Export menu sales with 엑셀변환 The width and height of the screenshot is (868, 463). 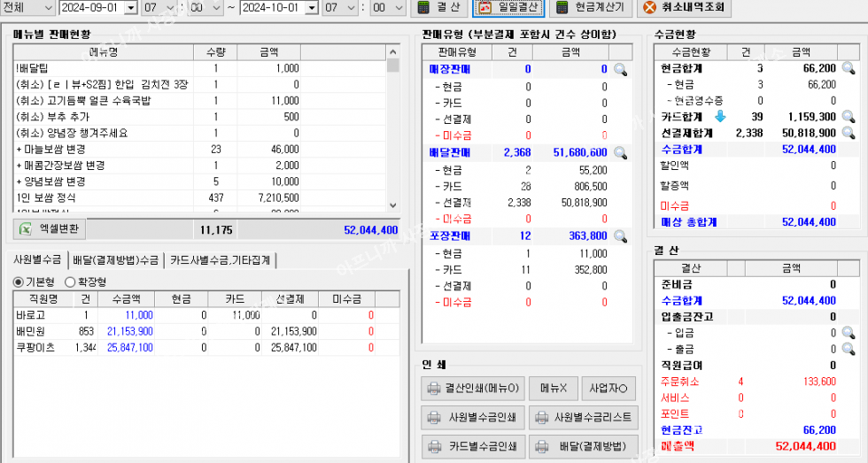(x=52, y=228)
